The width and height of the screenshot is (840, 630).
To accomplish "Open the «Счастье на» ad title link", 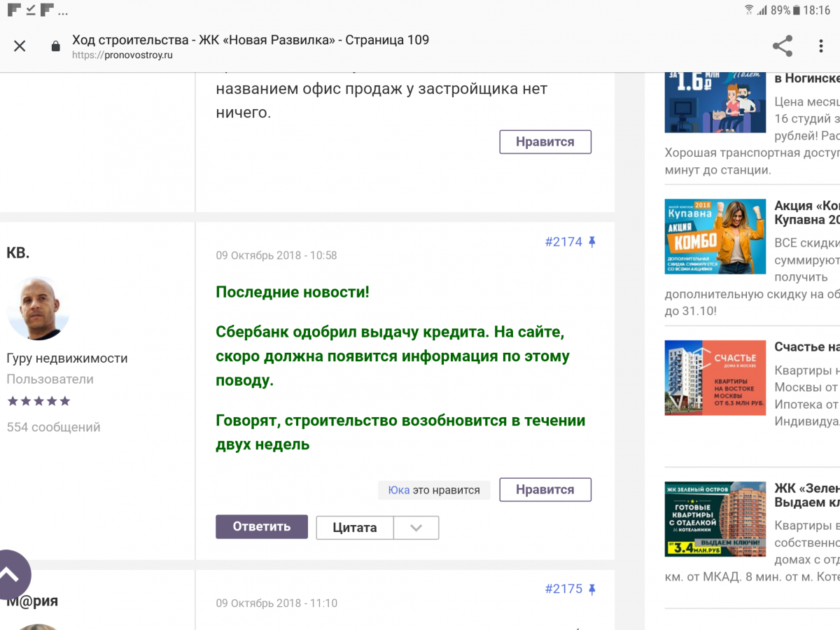I will click(x=807, y=347).
